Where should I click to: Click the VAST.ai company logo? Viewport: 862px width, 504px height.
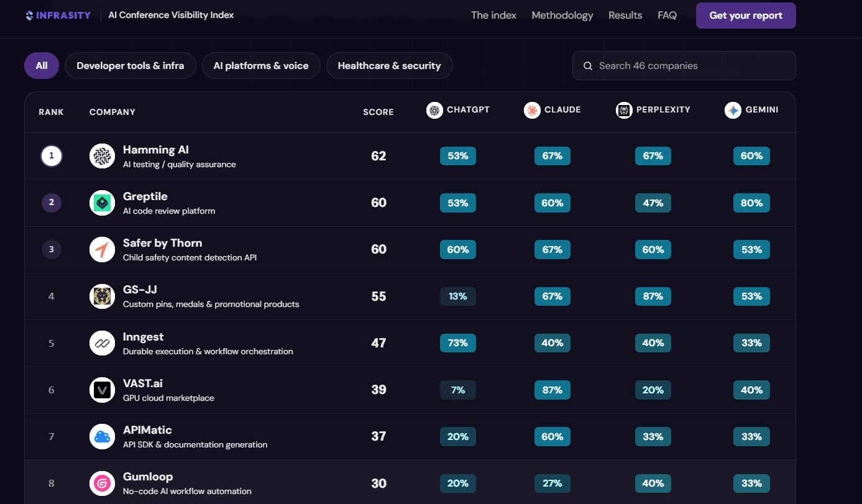click(102, 390)
